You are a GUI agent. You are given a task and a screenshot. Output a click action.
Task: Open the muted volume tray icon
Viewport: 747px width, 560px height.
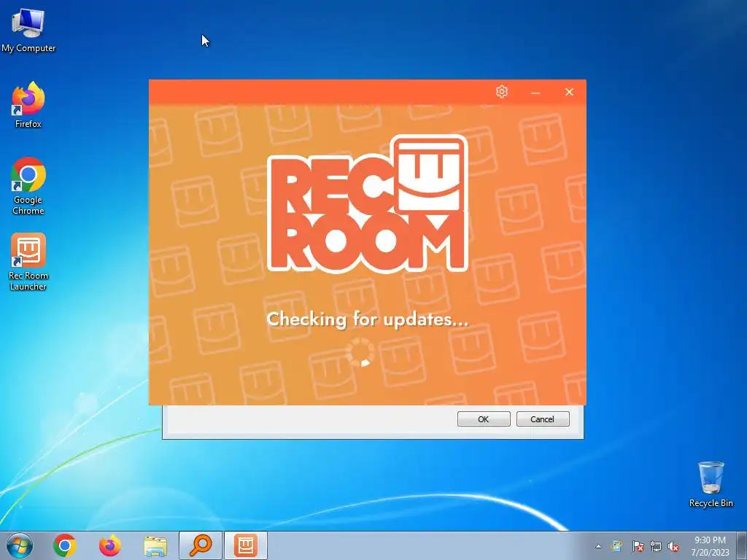pos(673,546)
